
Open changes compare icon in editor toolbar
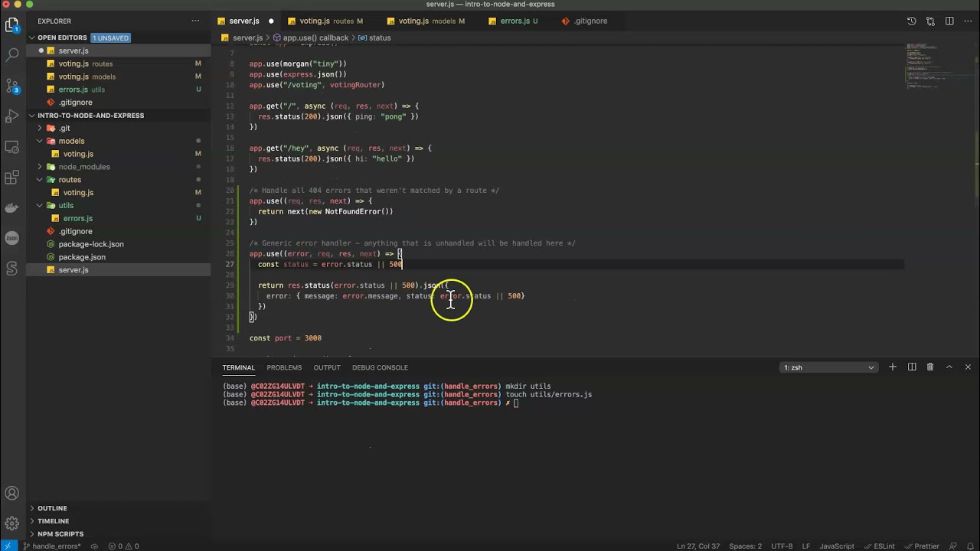930,21
